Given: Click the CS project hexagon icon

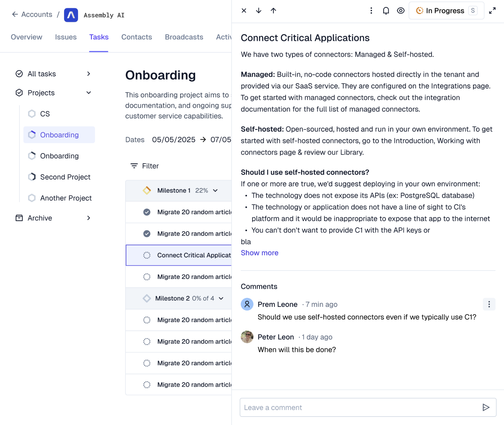Looking at the screenshot, I should point(32,114).
